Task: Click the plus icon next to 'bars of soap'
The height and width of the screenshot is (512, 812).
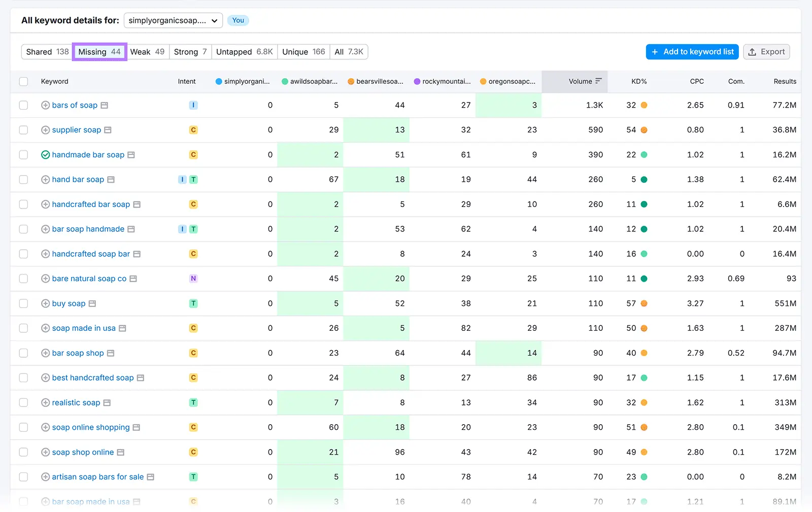Action: pyautogui.click(x=45, y=105)
